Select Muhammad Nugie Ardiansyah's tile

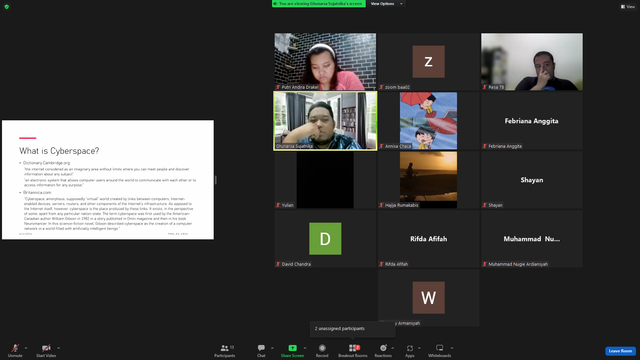pyautogui.click(x=532, y=239)
